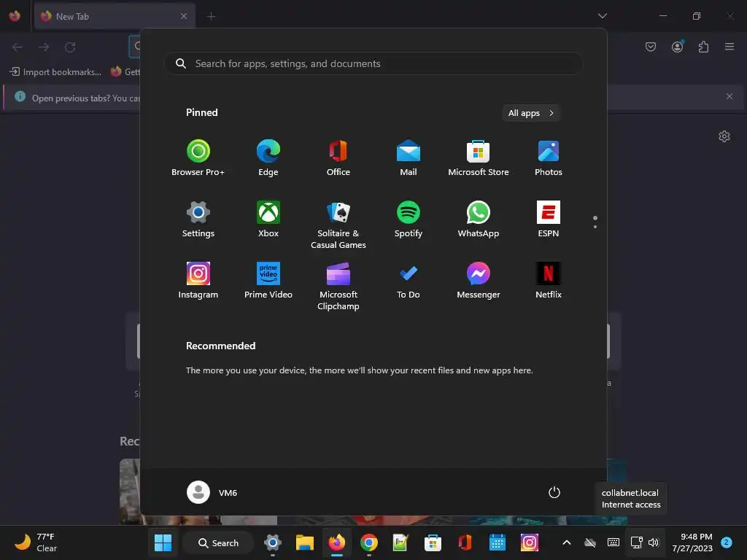This screenshot has height=560, width=747.
Task: Open Calendar app on the taskbar
Action: pos(497,542)
